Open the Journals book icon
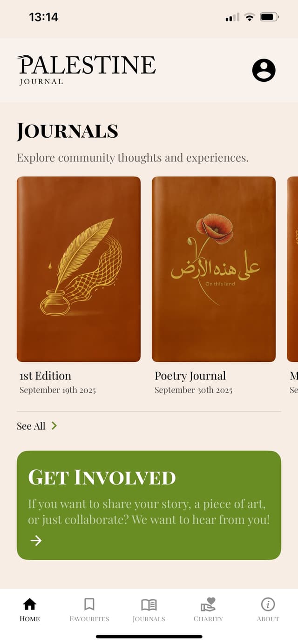298x644 pixels. (149, 604)
